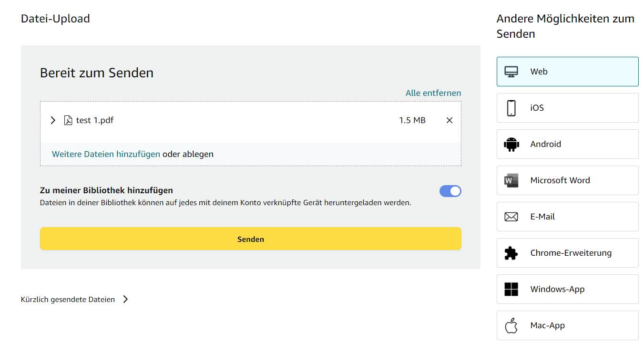This screenshot has width=644, height=344.
Task: Click the Chrome-Erweiterung puzzle piece icon
Action: click(x=511, y=253)
